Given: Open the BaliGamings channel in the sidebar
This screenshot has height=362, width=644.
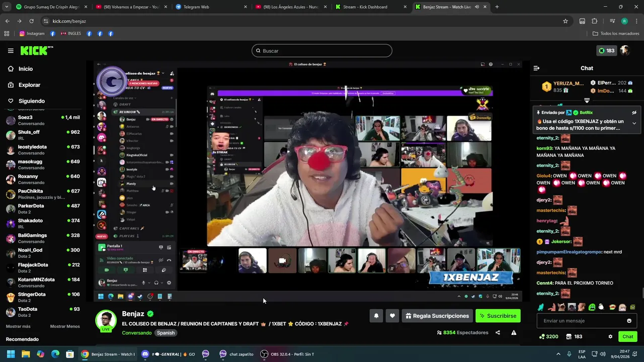Looking at the screenshot, I should tap(43, 238).
